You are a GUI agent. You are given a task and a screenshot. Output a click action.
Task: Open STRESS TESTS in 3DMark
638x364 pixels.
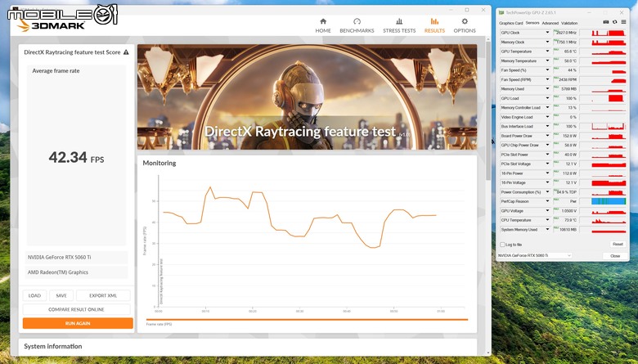[399, 25]
